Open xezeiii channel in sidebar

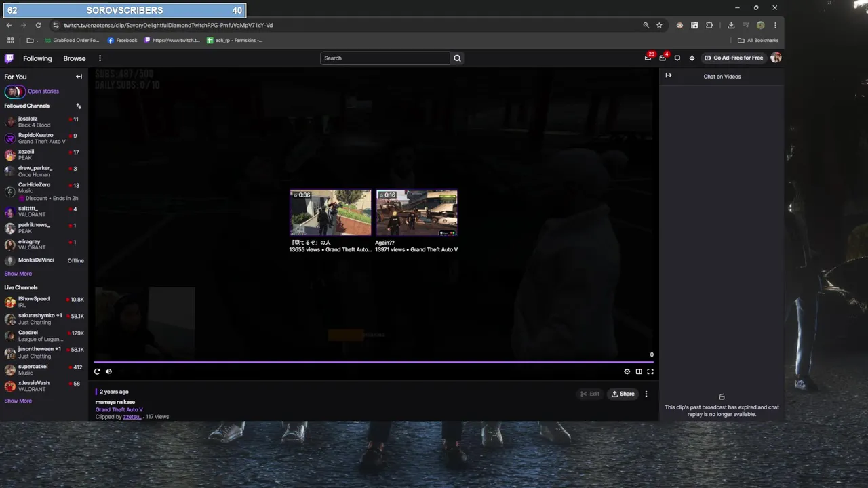coord(43,155)
